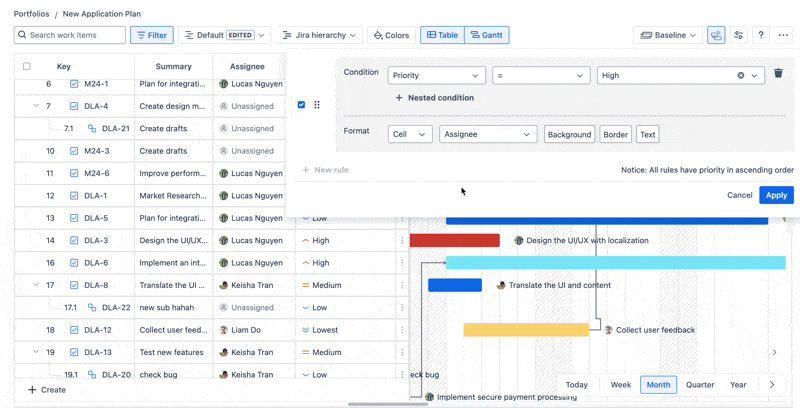Screen dimensions: 800x408
Task: Open the Colors formatting panel
Action: [x=391, y=35]
